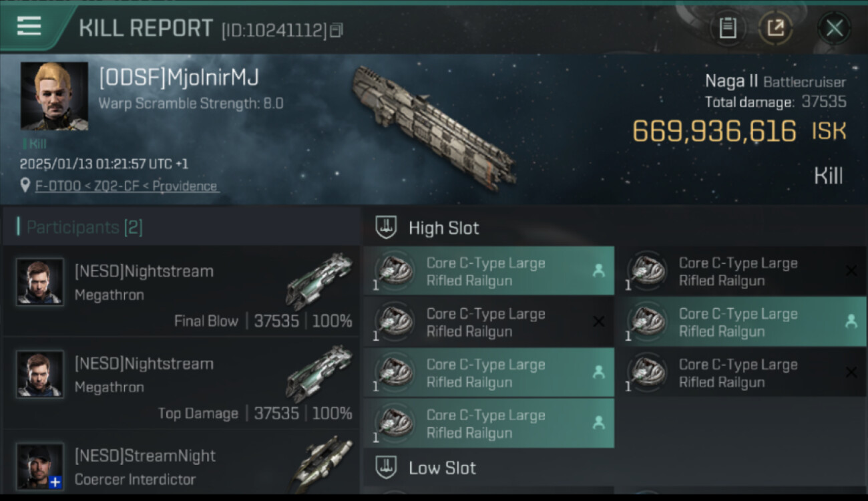
Task: Select the Top Damage Nightstream participant
Action: click(x=181, y=383)
